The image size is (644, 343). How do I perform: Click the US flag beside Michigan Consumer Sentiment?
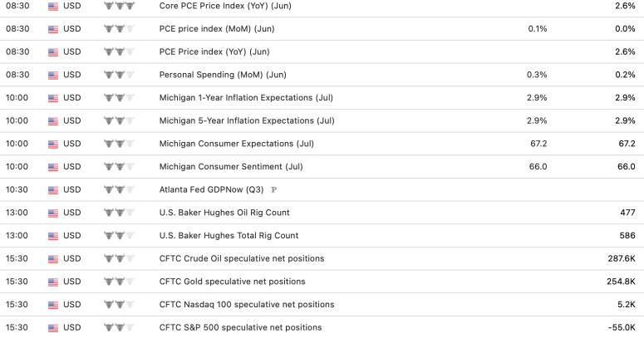(x=54, y=167)
